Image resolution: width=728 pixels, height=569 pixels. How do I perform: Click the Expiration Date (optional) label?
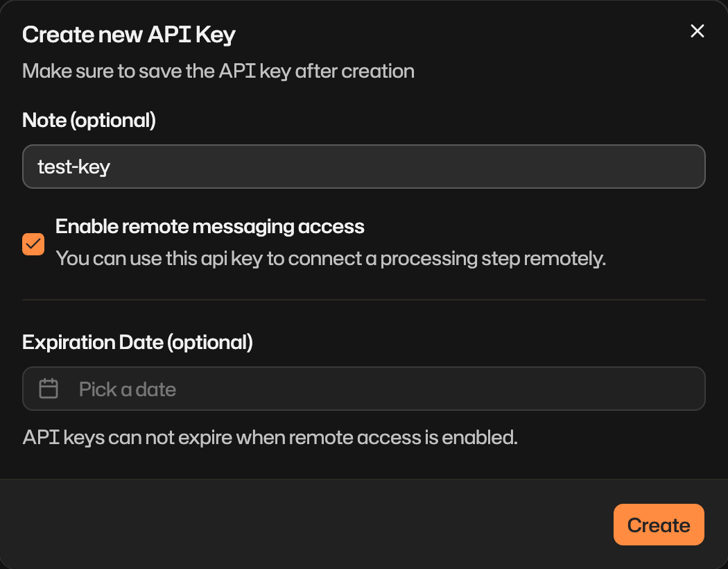click(x=137, y=342)
